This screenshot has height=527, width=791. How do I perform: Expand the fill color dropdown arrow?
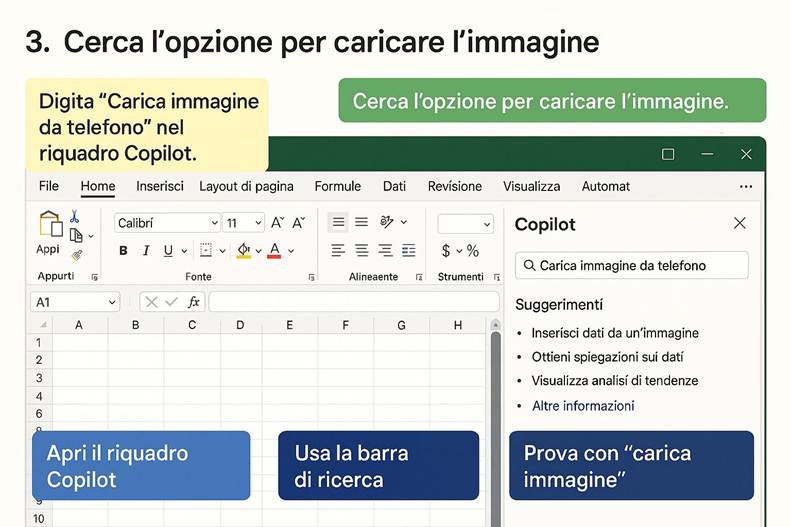tap(259, 251)
